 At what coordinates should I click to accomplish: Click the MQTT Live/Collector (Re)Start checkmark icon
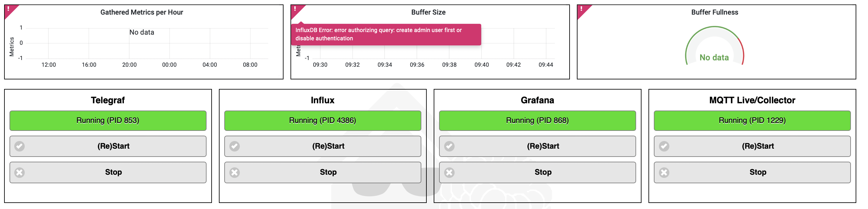(664, 146)
